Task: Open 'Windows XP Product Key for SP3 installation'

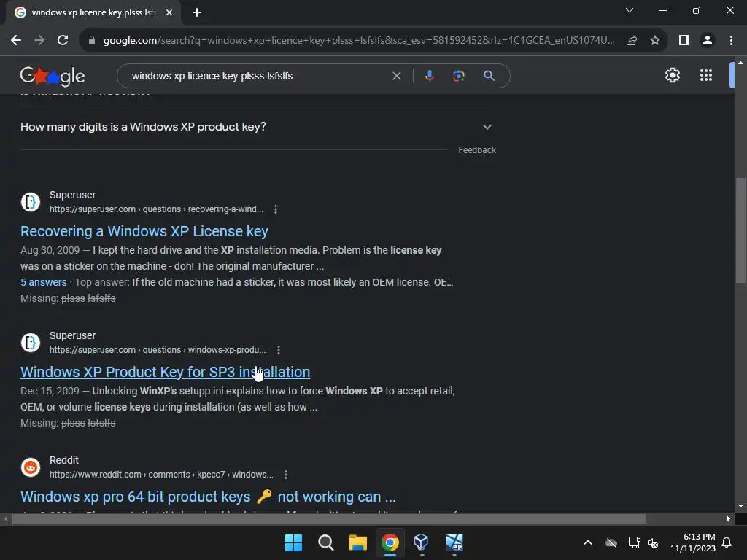Action: (x=166, y=372)
